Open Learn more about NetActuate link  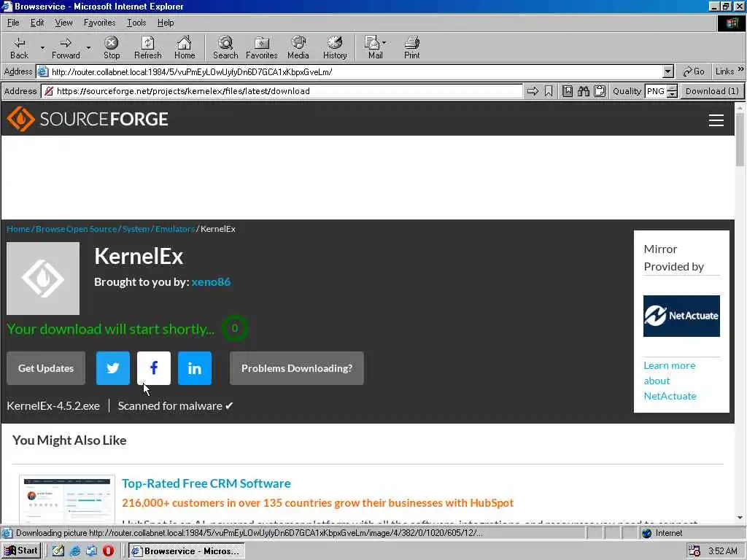[670, 381]
